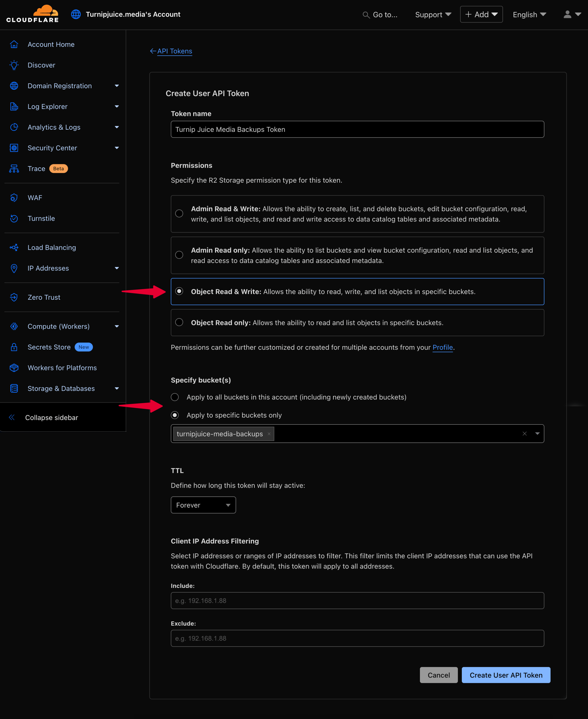
Task: Open Turnstile in the sidebar
Action: [x=41, y=218]
